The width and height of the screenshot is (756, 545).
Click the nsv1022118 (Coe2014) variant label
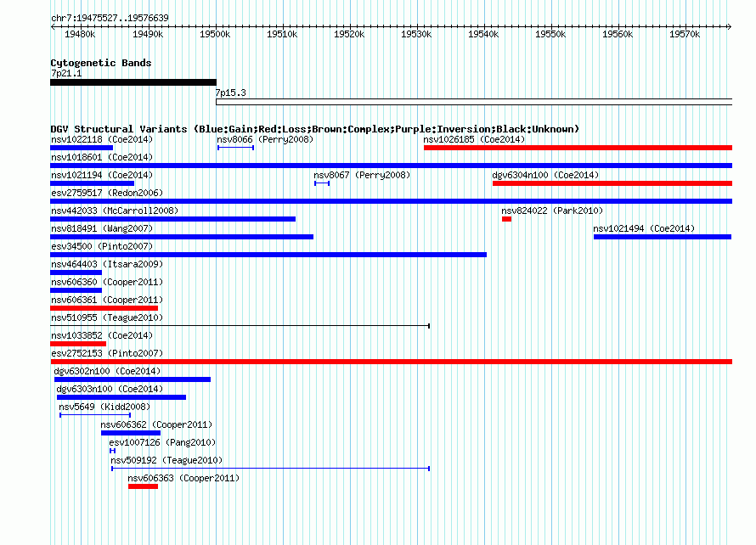[x=102, y=139]
